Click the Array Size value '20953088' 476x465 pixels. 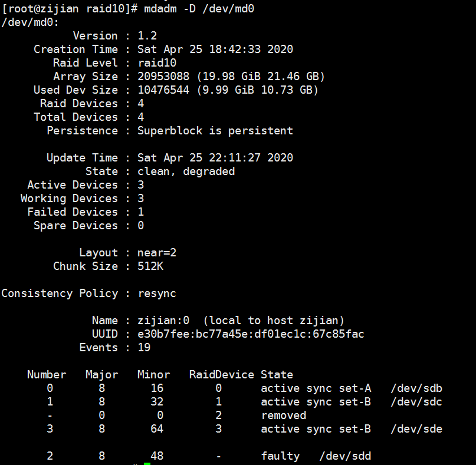pos(163,77)
